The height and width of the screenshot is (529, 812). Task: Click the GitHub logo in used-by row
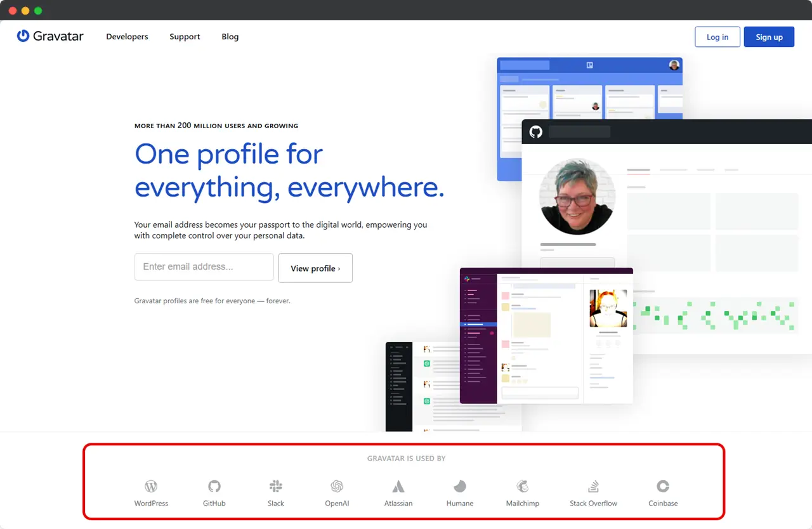[x=214, y=487]
